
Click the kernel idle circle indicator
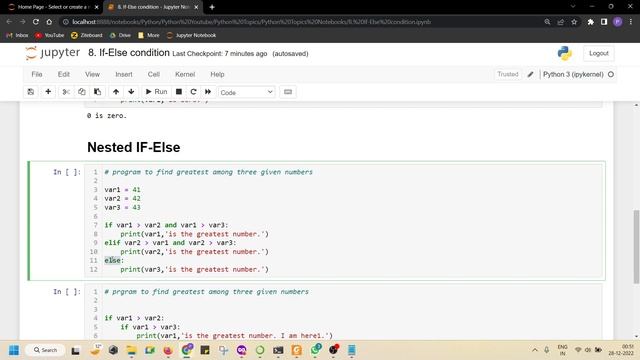click(611, 74)
